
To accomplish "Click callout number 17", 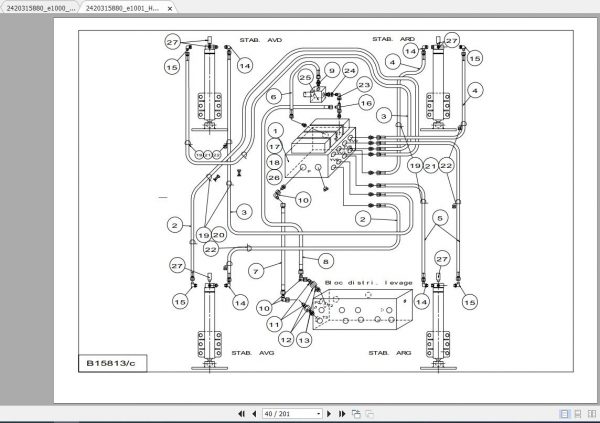I will click(275, 147).
